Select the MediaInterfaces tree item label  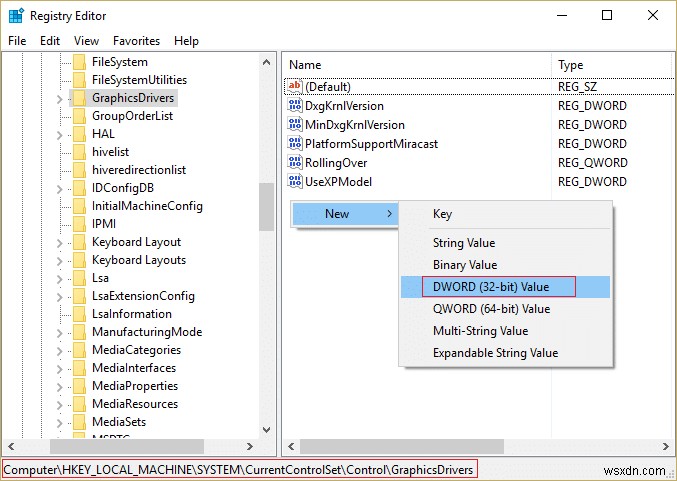point(134,368)
